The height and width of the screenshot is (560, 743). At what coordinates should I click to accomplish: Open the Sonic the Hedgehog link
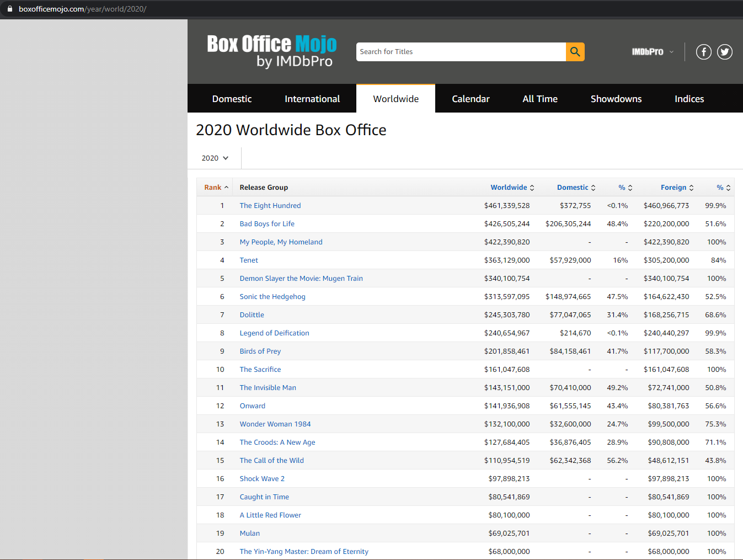[x=272, y=297]
